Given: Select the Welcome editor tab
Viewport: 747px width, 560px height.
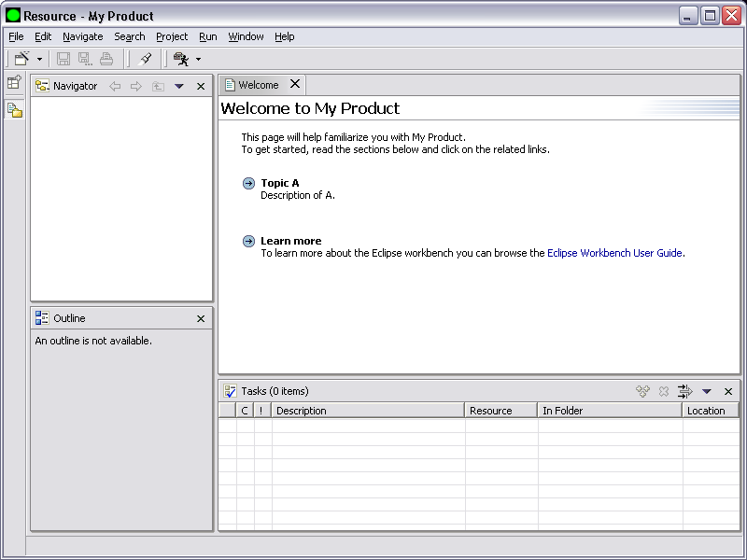Looking at the screenshot, I should [258, 85].
